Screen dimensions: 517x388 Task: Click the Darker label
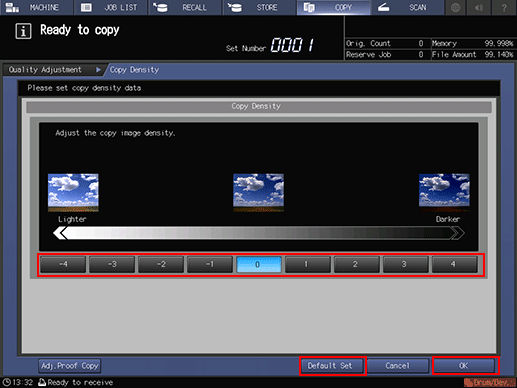[x=448, y=219]
